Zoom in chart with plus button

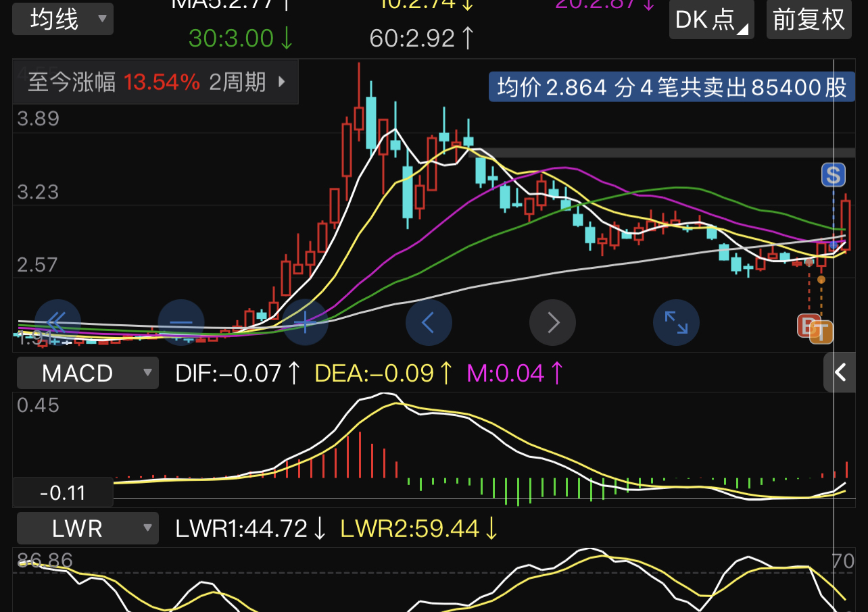coord(305,322)
